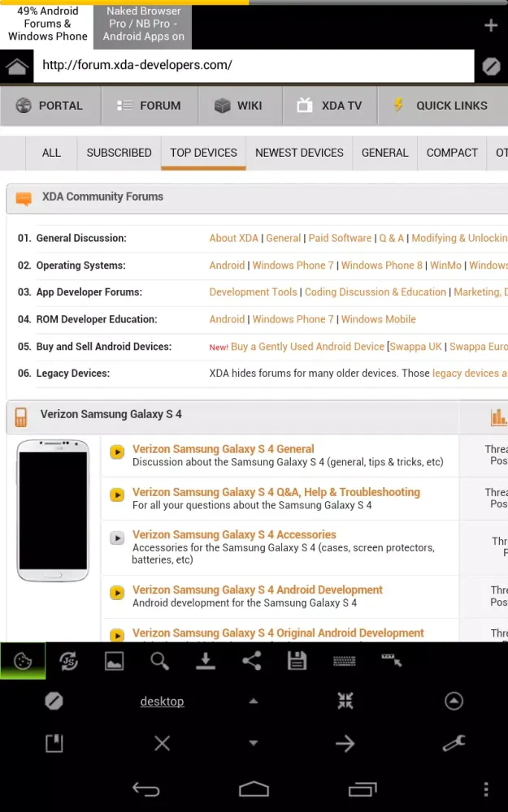Tap the browser home icon
508x812 pixels.
(x=16, y=66)
